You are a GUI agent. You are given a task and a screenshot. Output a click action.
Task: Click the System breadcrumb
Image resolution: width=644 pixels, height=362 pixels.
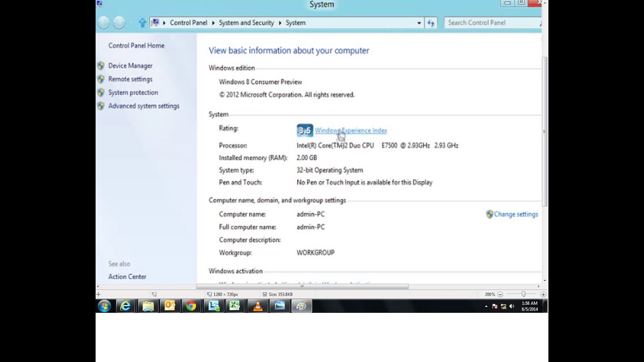coord(295,23)
